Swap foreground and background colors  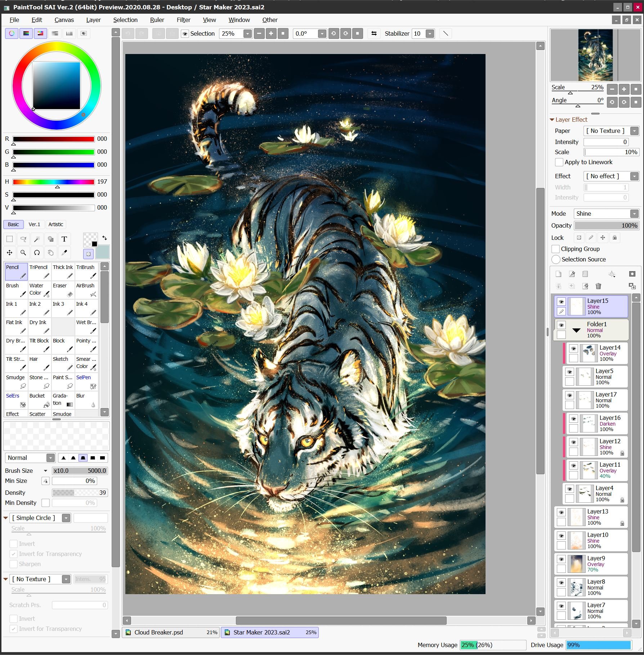pos(104,238)
